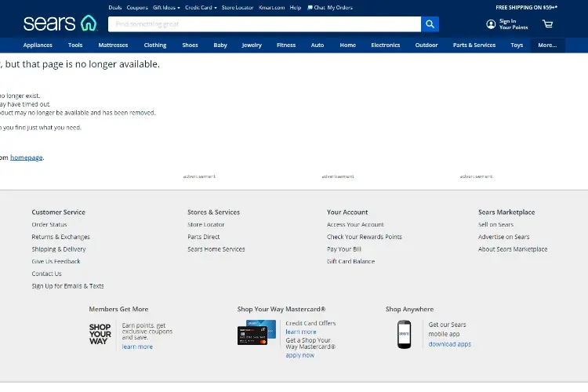Click download apps link
The image size is (588, 392).
(450, 344)
